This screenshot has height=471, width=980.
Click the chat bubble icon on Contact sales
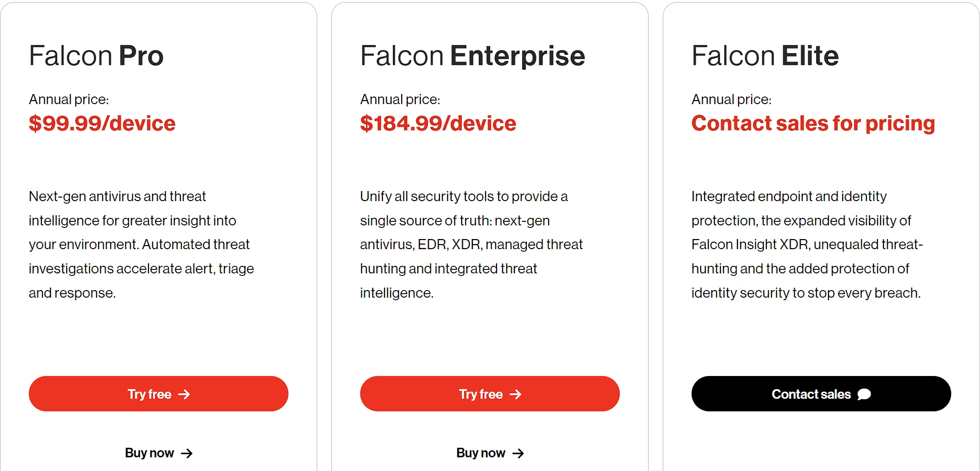click(864, 394)
